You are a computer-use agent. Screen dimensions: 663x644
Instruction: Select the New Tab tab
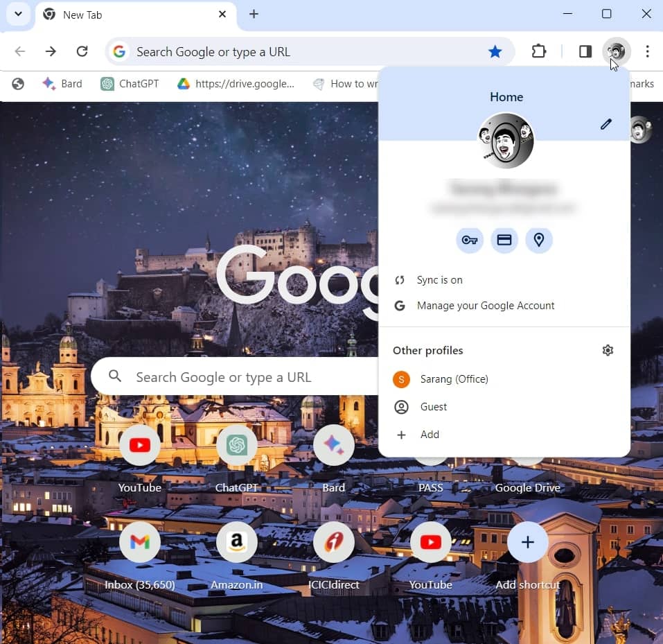[83, 14]
